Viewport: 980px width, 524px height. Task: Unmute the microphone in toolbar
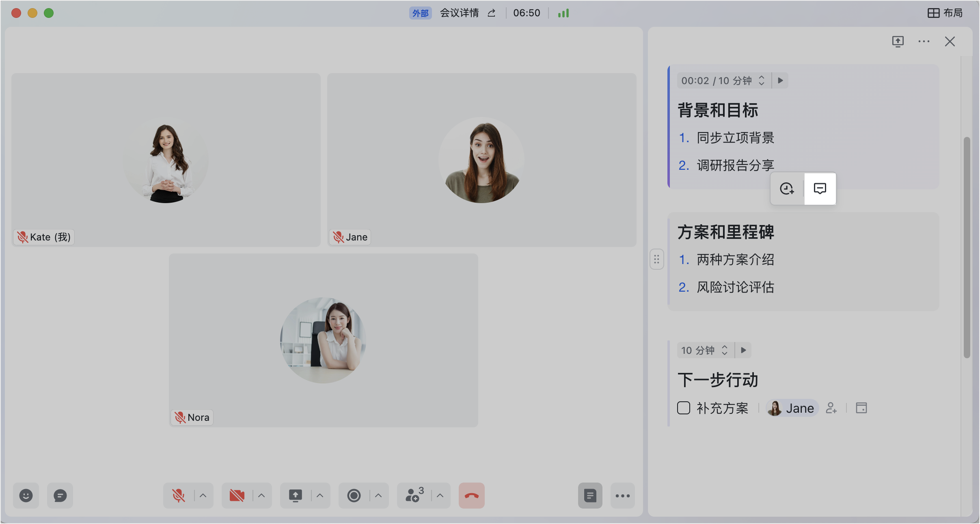point(179,496)
